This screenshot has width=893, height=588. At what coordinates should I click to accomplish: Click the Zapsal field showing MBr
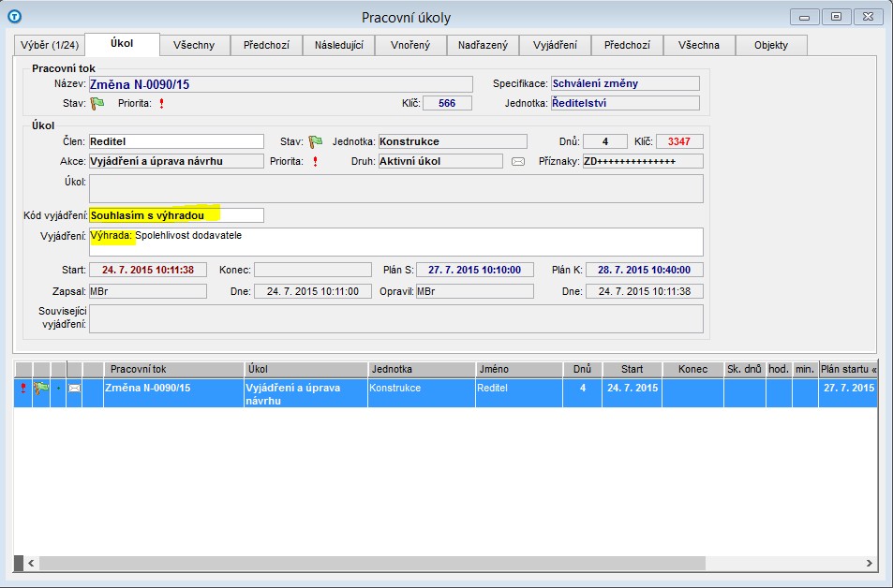[x=148, y=291]
